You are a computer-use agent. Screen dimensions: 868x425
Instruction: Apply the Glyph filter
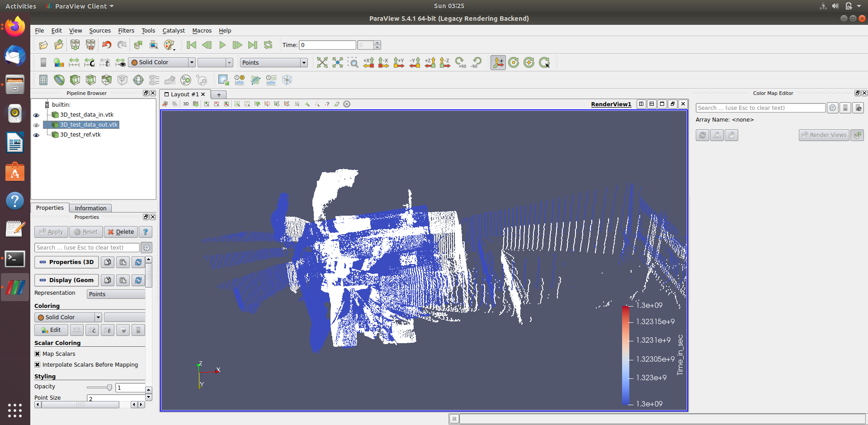pos(138,80)
